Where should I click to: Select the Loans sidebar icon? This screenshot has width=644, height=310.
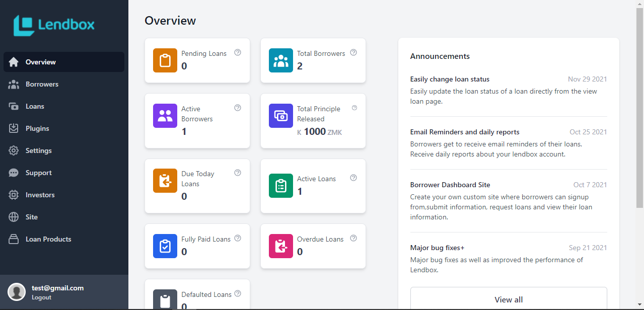coord(13,106)
